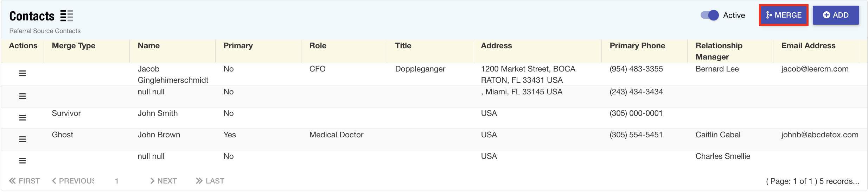Go to the first page
This screenshot has height=193, width=868.
click(25, 181)
